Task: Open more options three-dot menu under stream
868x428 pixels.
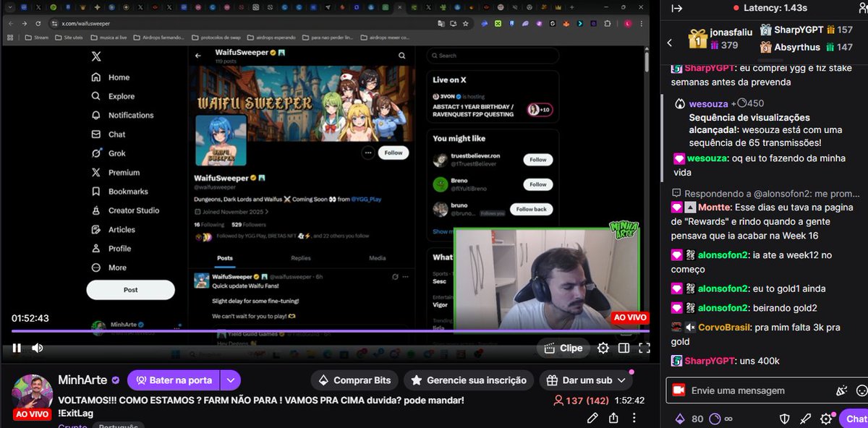Action: pyautogui.click(x=634, y=417)
